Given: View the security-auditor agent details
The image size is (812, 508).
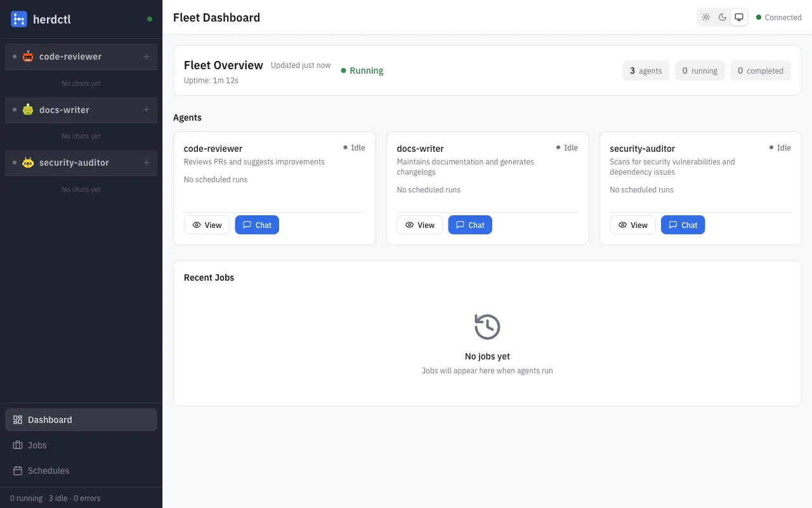Looking at the screenshot, I should [632, 224].
